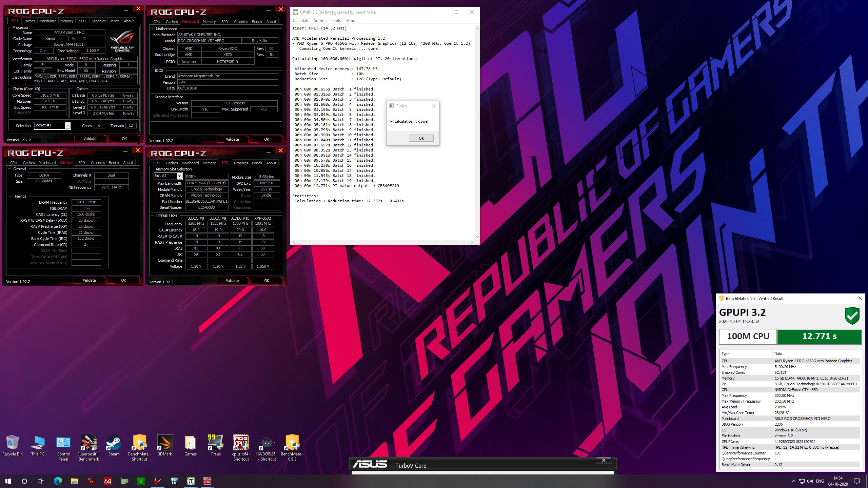The width and height of the screenshot is (868, 488).
Task: Open the Tools menu in GPUPI
Action: tap(336, 21)
